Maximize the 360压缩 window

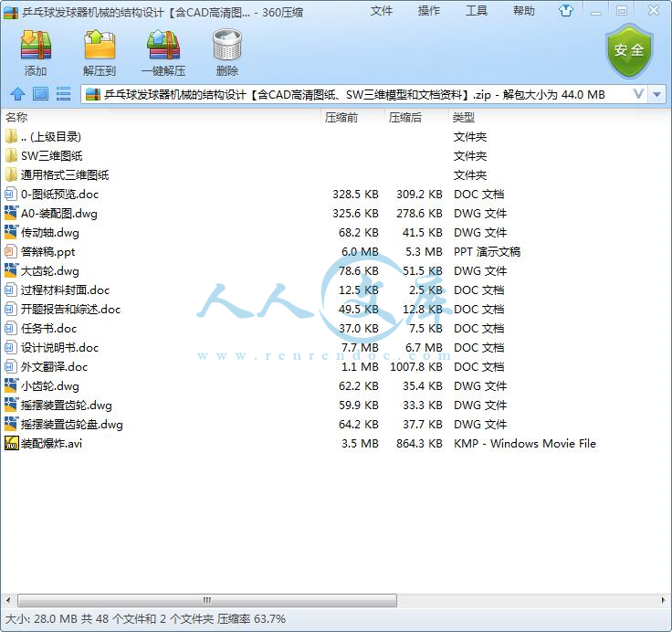622,11
